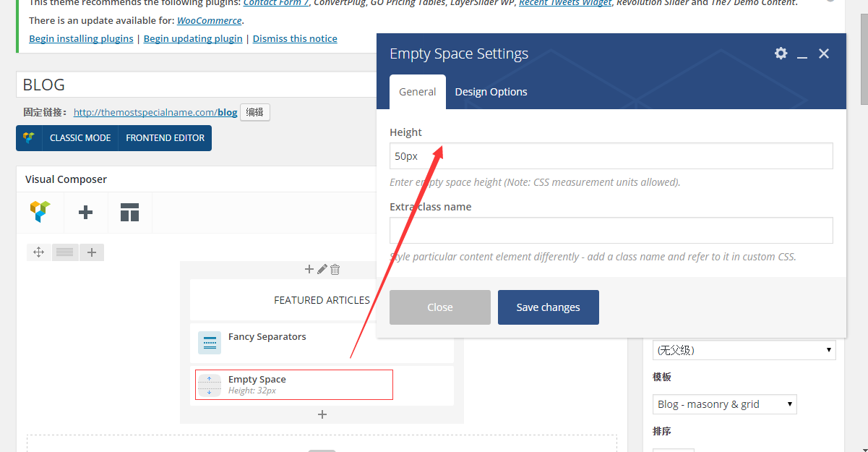
Task: Expand the (无父级) parent page dropdown
Action: (744, 350)
